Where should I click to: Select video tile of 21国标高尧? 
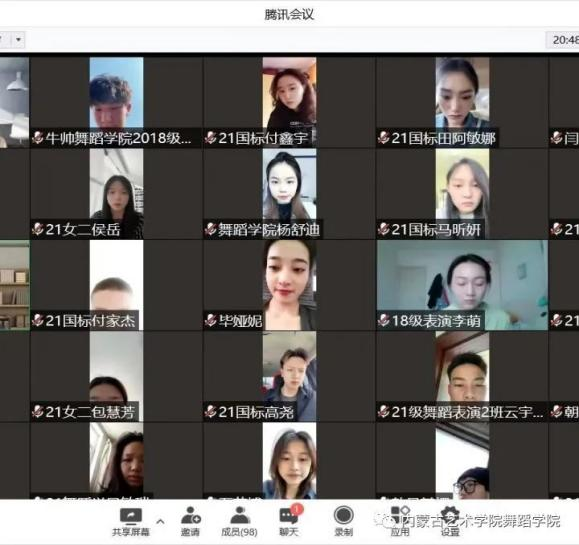tap(289, 376)
